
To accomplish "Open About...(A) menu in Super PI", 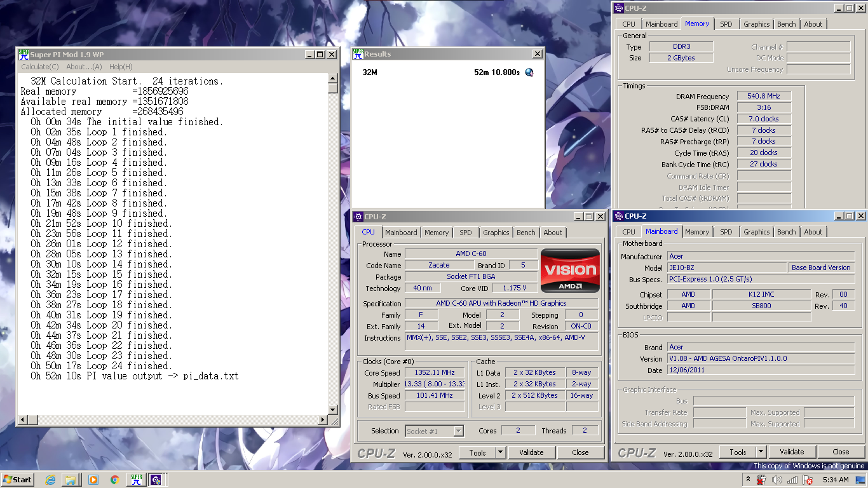I will [x=84, y=67].
